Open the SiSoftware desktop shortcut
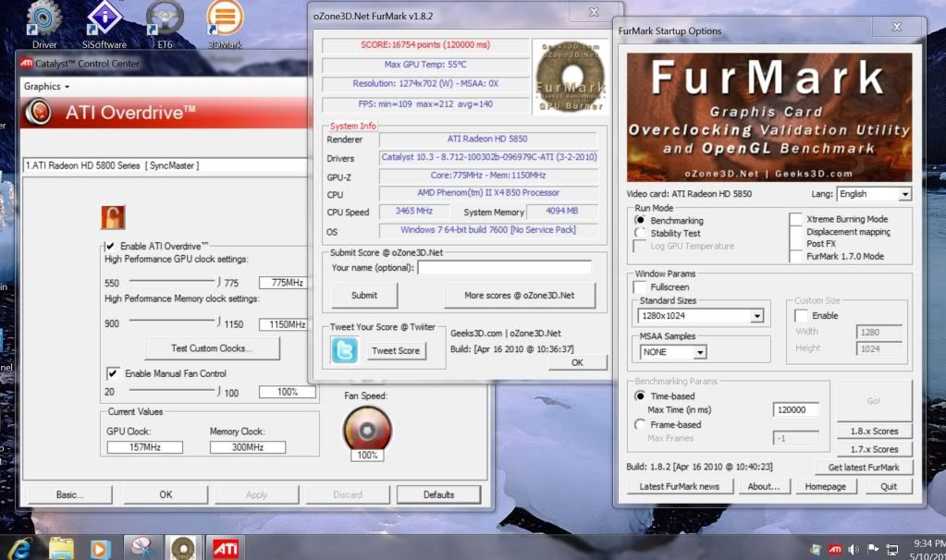946x560 pixels. tap(104, 24)
